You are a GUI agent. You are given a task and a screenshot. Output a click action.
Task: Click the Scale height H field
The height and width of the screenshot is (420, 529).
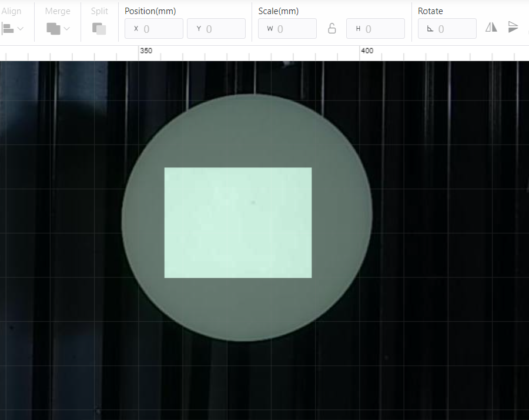point(376,29)
